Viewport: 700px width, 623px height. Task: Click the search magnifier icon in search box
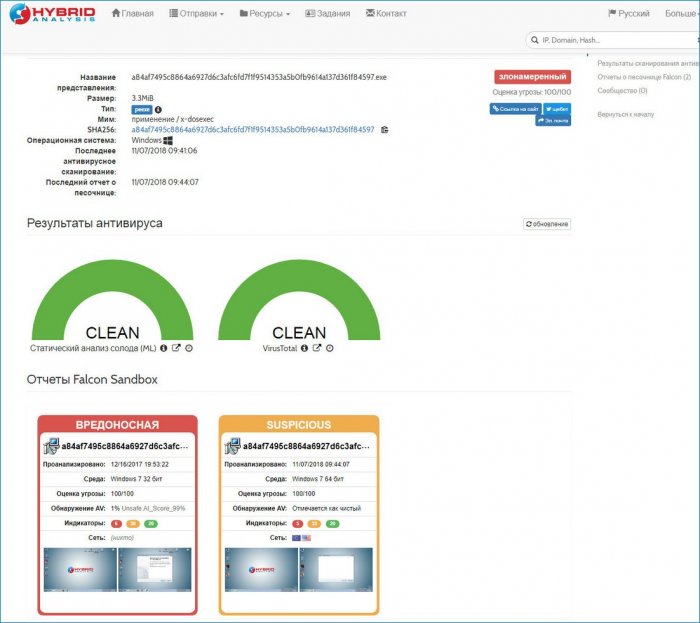534,40
